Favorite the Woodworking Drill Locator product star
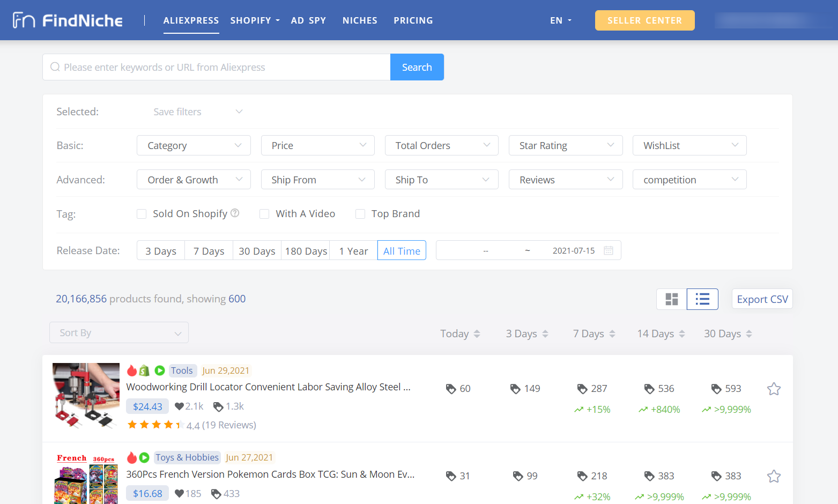 click(774, 389)
